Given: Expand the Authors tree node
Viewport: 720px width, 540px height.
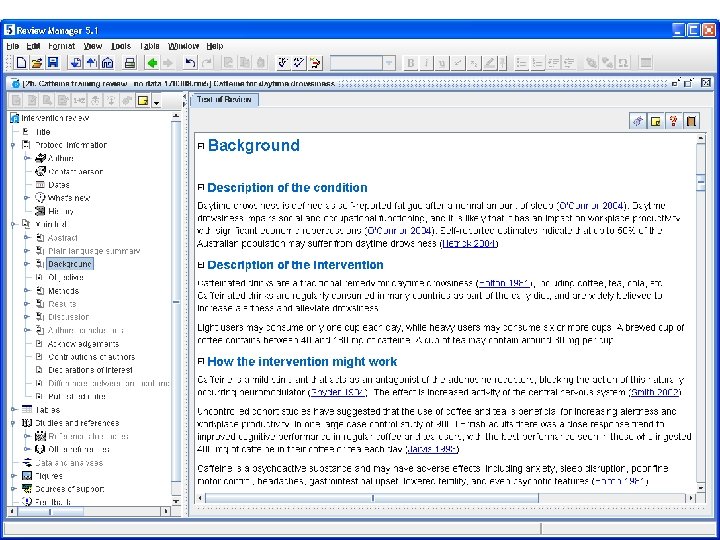Looking at the screenshot, I should (x=27, y=158).
